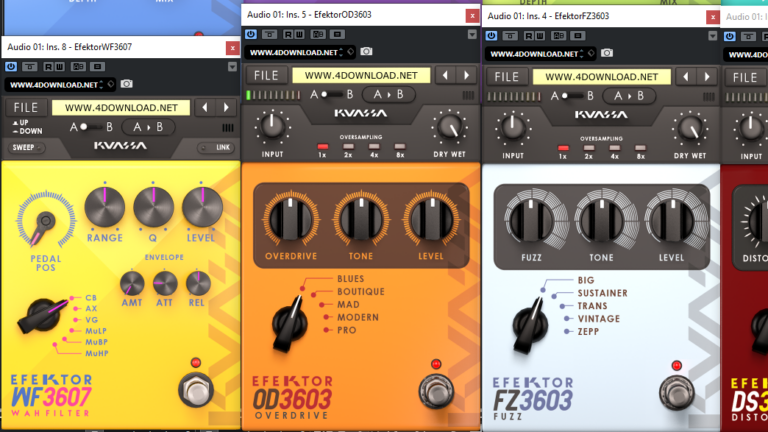Viewport: 768px width, 432px height.
Task: Take snapshot with camera icon in EfektorWF3607
Action: click(x=126, y=84)
